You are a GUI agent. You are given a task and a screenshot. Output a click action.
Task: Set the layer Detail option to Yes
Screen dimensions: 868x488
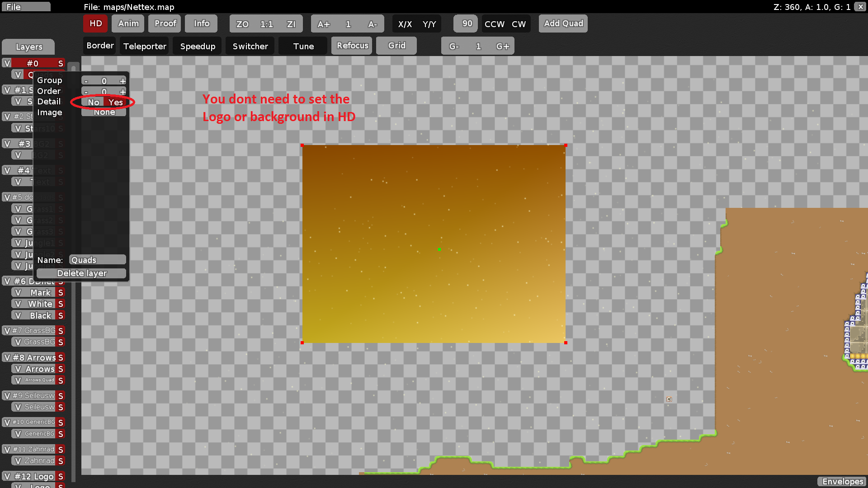tap(115, 102)
